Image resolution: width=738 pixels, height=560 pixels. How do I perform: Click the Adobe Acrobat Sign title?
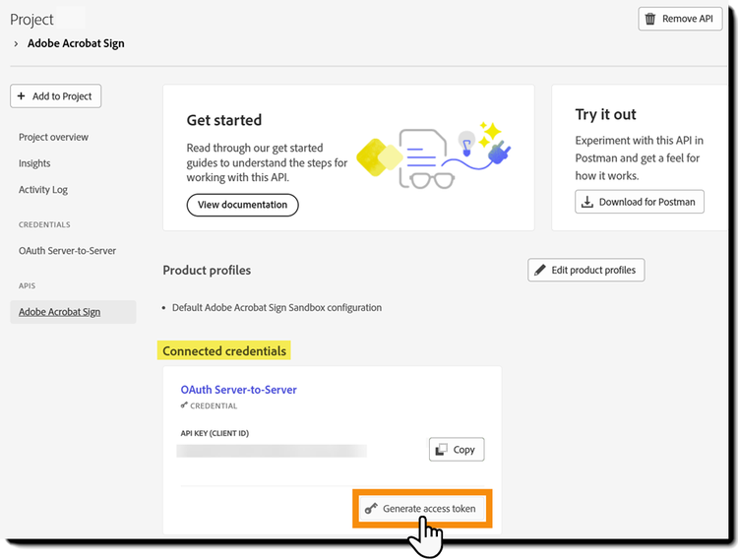pyautogui.click(x=76, y=43)
